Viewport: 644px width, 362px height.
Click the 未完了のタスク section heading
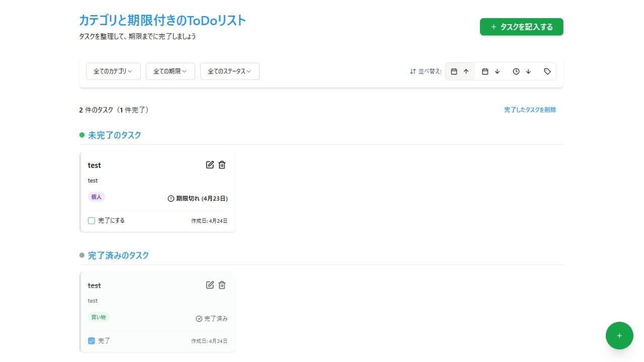(x=114, y=135)
